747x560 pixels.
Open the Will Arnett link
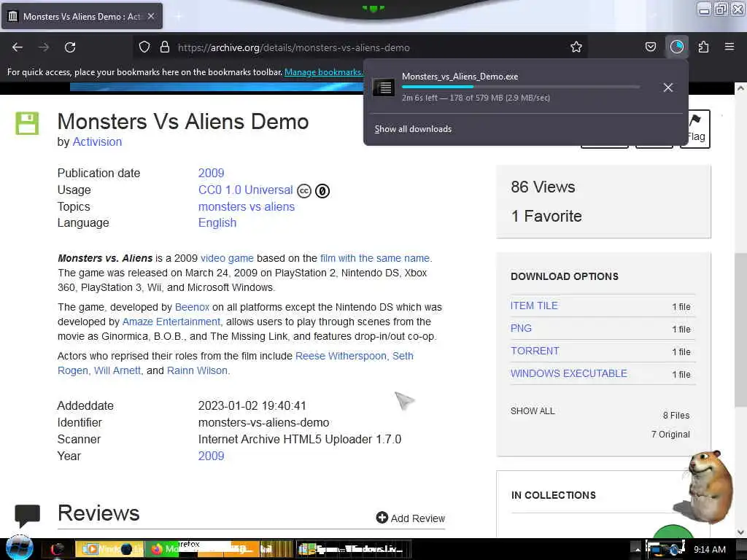coord(117,370)
